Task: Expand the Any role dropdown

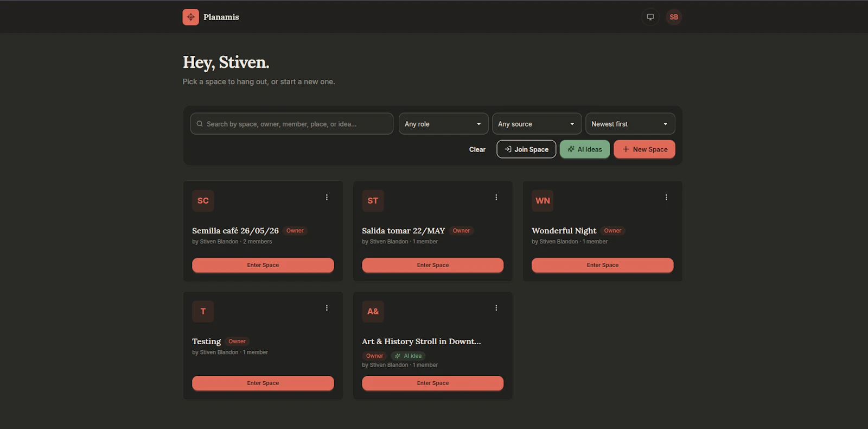Action: [x=443, y=124]
